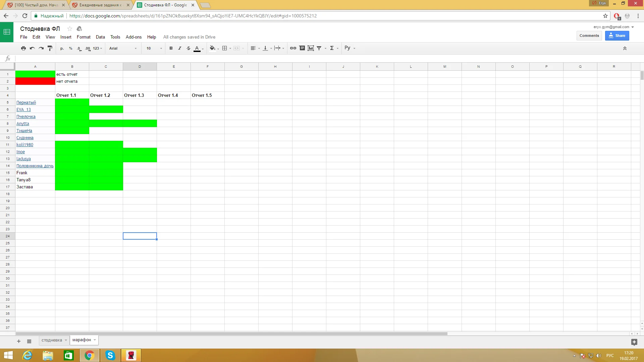
Task: Click the Insert comment icon
Action: pyautogui.click(x=302, y=48)
